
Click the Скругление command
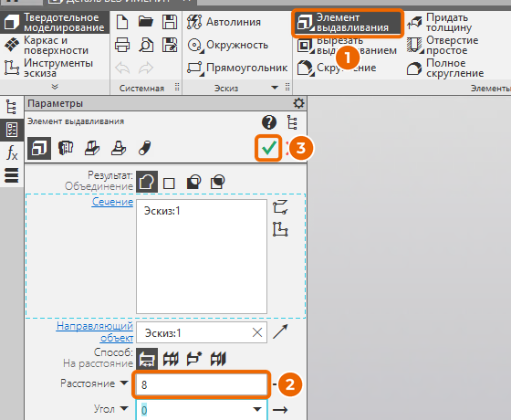click(x=337, y=68)
